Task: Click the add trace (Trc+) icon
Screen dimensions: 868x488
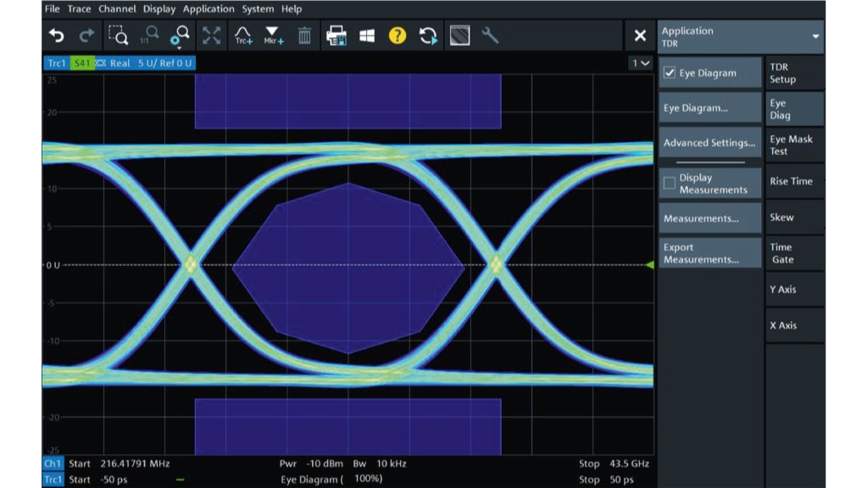Action: (243, 36)
